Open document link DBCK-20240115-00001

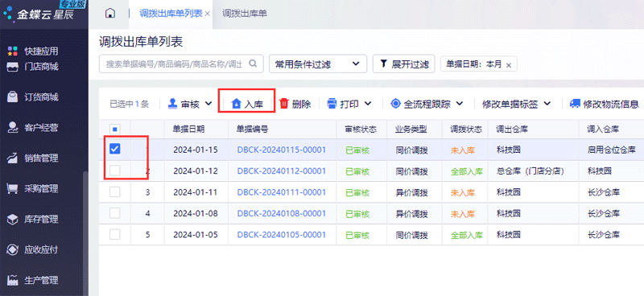coord(281,150)
